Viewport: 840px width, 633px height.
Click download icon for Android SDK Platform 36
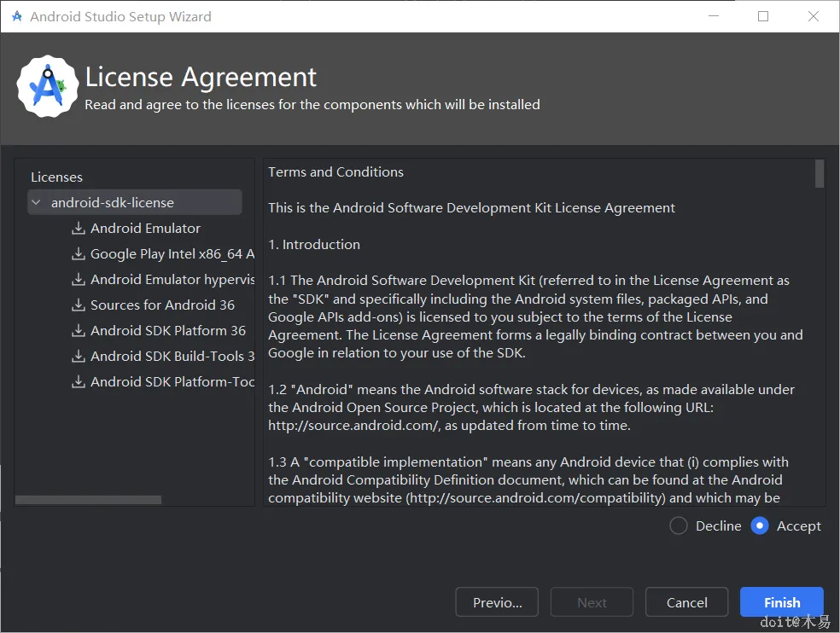(79, 331)
